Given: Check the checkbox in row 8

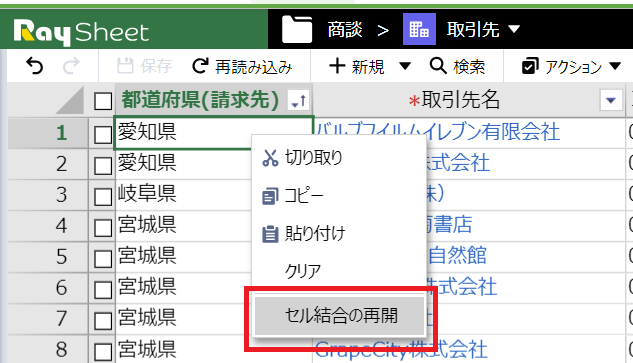Looking at the screenshot, I should click(103, 352).
